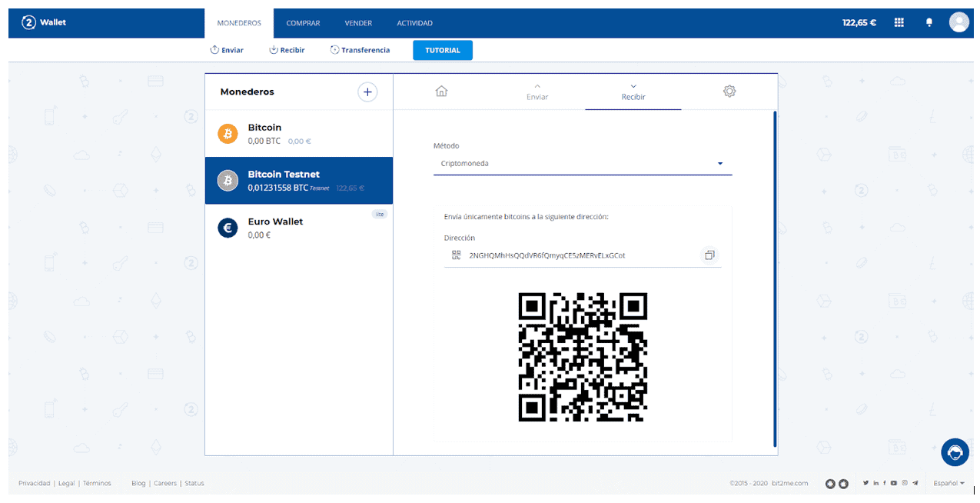The image size is (980, 503).
Task: Open the Términos footer link
Action: coord(97,483)
